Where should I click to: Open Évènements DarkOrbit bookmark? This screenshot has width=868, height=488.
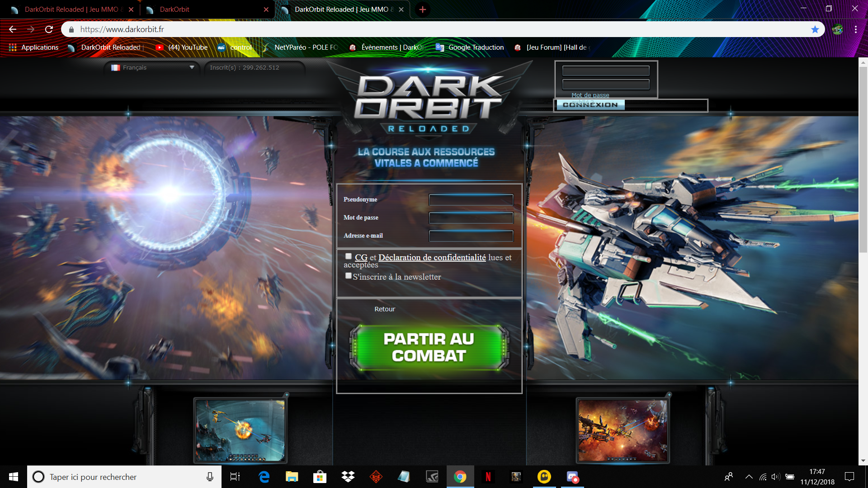(x=387, y=47)
